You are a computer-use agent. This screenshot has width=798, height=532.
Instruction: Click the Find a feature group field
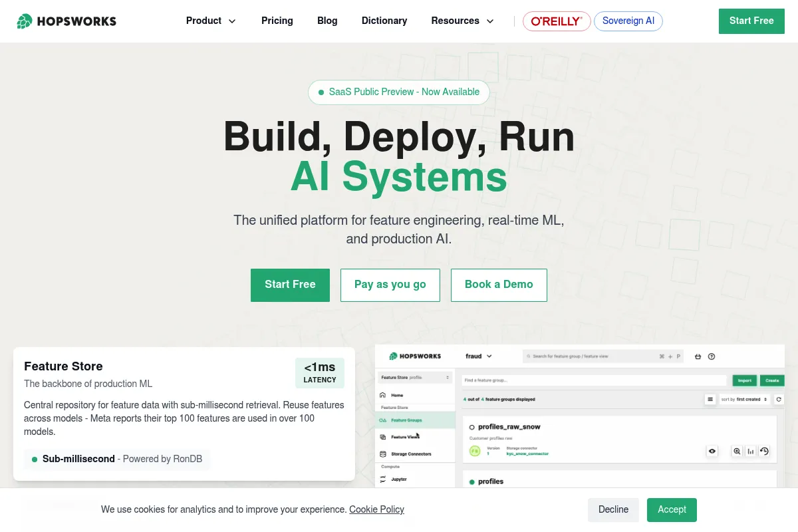[x=595, y=380]
